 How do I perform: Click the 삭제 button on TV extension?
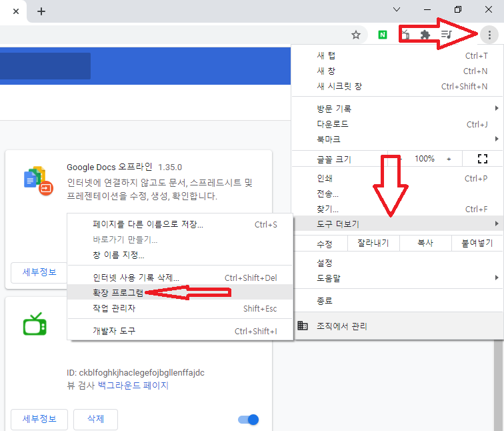[95, 420]
